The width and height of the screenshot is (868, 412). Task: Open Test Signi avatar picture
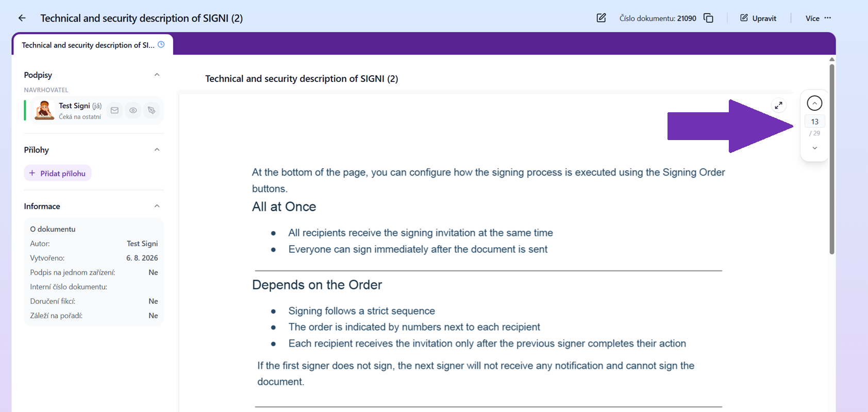[x=44, y=110]
